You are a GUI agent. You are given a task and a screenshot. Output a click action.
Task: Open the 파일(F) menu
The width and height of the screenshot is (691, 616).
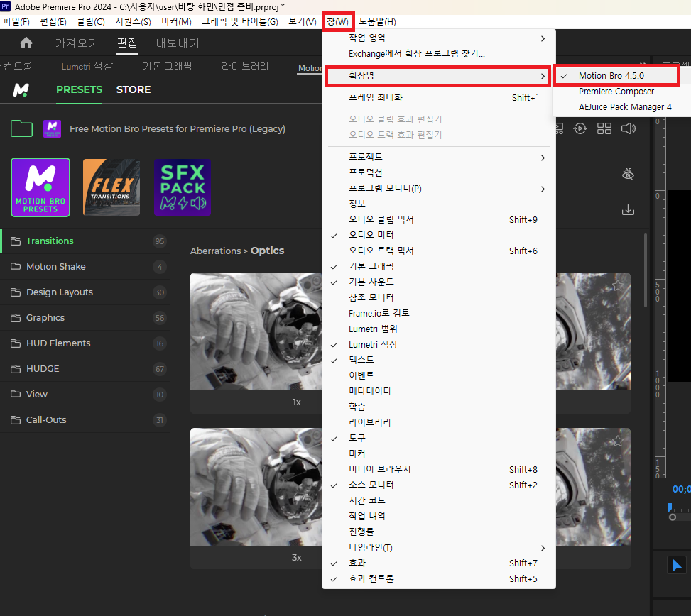(16, 21)
